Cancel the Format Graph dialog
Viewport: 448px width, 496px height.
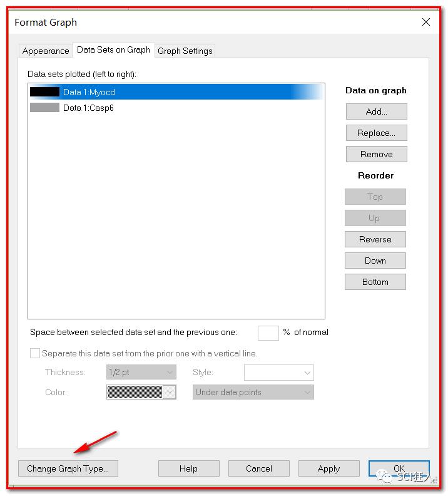point(259,468)
